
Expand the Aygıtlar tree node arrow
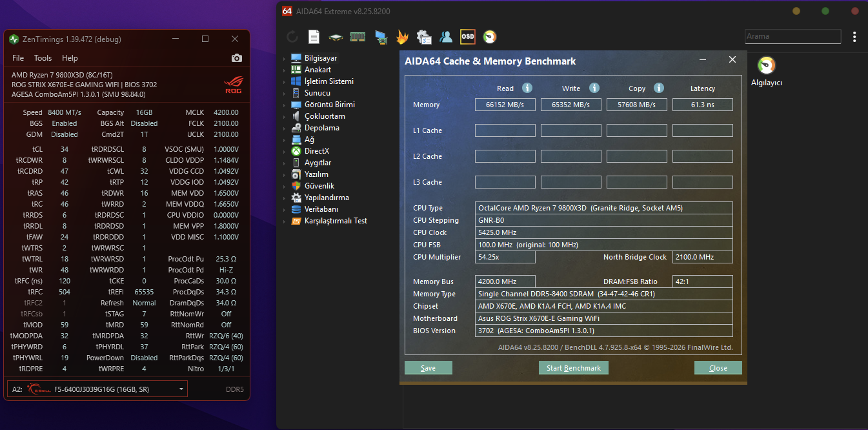coord(284,163)
